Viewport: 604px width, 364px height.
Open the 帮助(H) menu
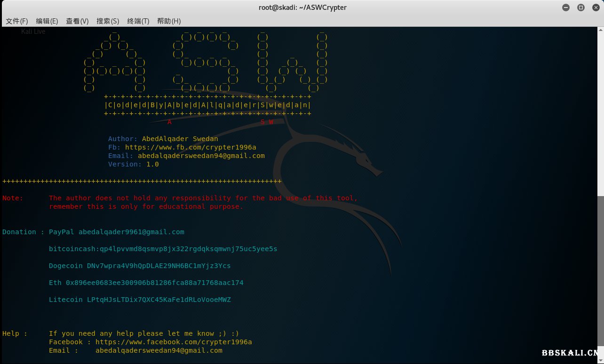tap(169, 21)
